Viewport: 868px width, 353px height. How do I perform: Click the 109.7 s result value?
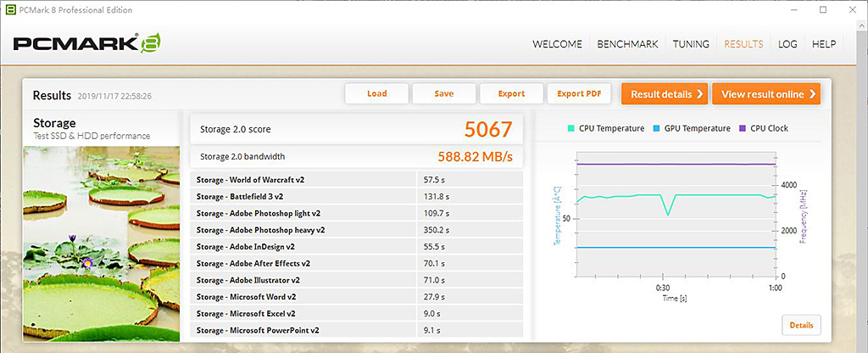point(437,213)
